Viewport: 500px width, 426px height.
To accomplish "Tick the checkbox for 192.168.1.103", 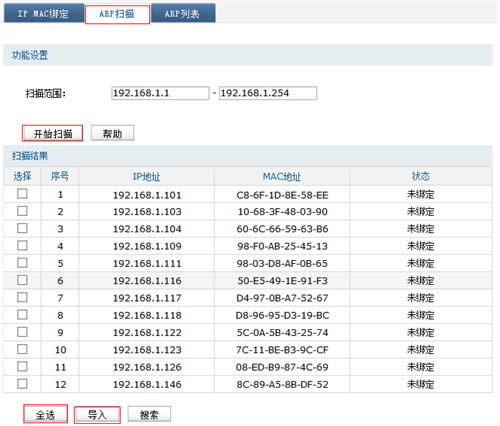I will coord(22,211).
